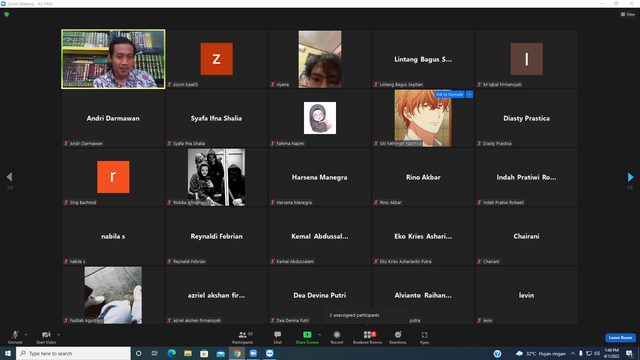Open Breakout Rooms
Viewport: 640px width, 360px height.
coord(367,337)
